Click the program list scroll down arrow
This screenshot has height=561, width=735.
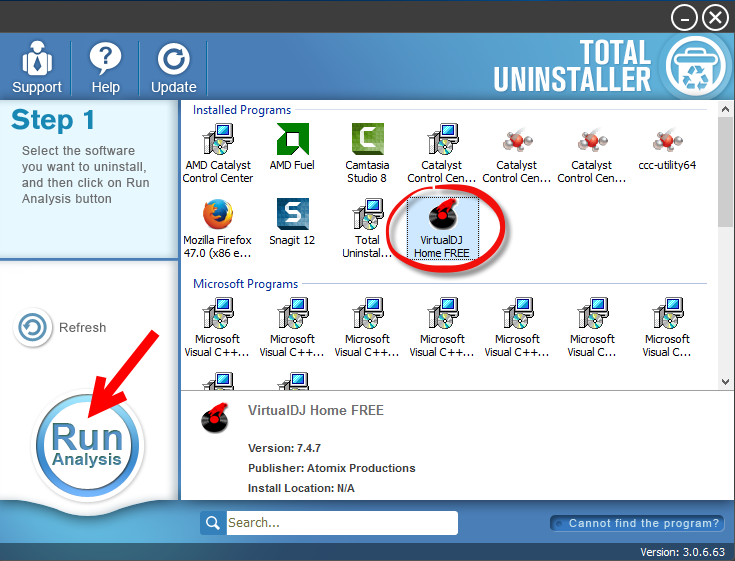tap(725, 381)
